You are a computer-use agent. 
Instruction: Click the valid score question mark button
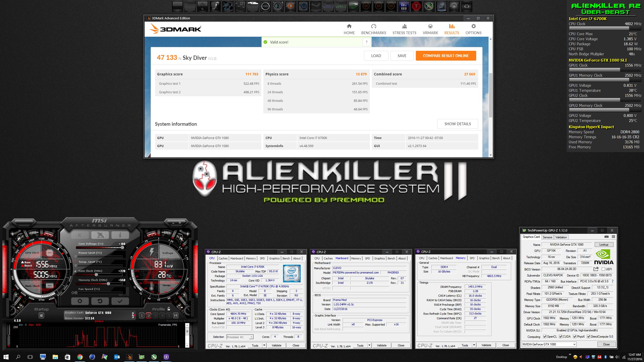pyautogui.click(x=367, y=42)
